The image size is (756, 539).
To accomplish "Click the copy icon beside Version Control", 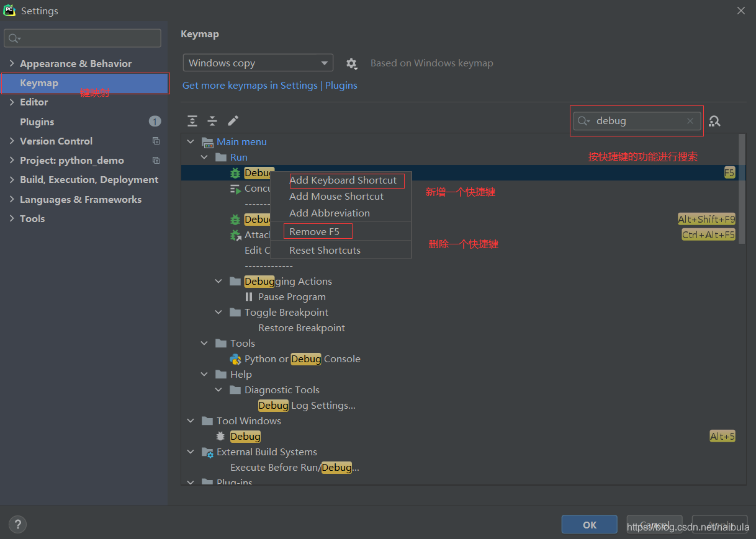I will click(156, 141).
